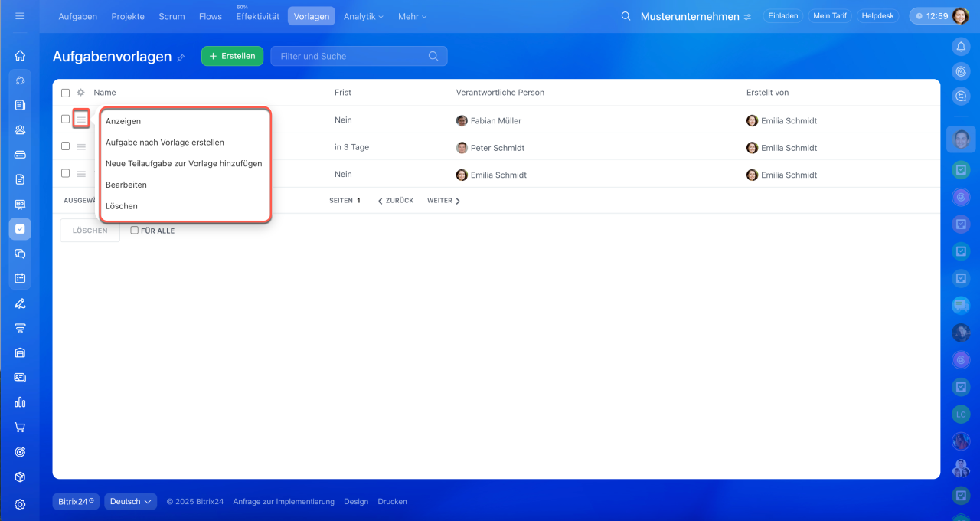
Task: Choose 'Löschen' from the context menu
Action: (122, 206)
